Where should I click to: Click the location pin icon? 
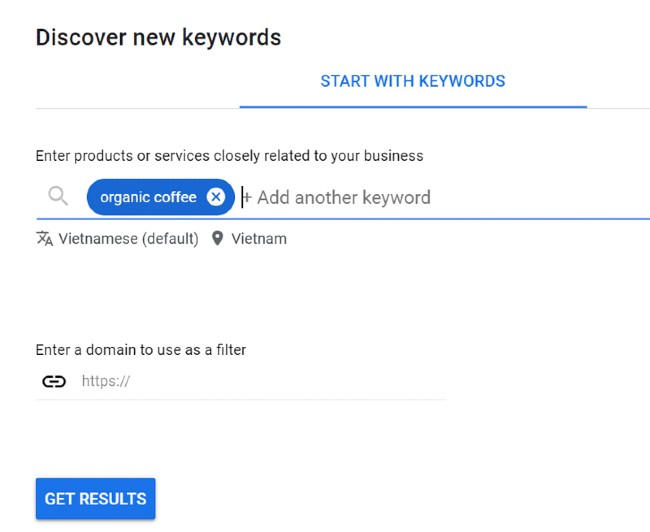coord(217,239)
